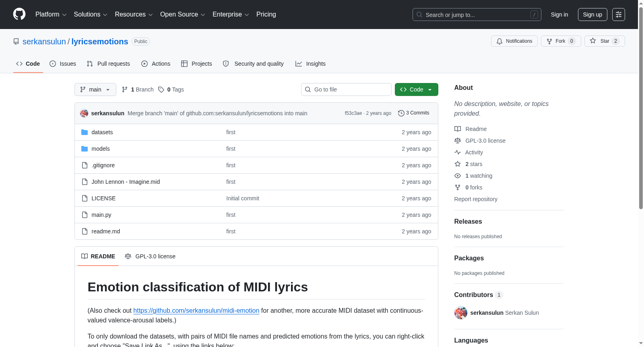
Task: Click the scales icon next to GPL-3.0 license
Action: click(x=458, y=141)
